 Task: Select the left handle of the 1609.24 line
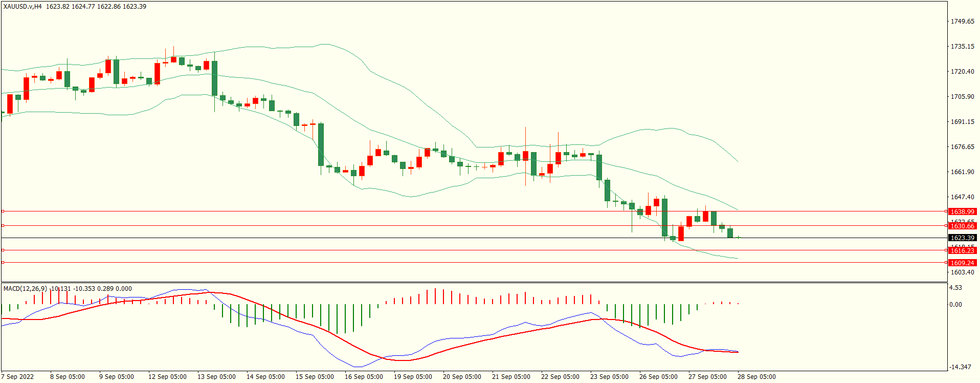click(3, 262)
